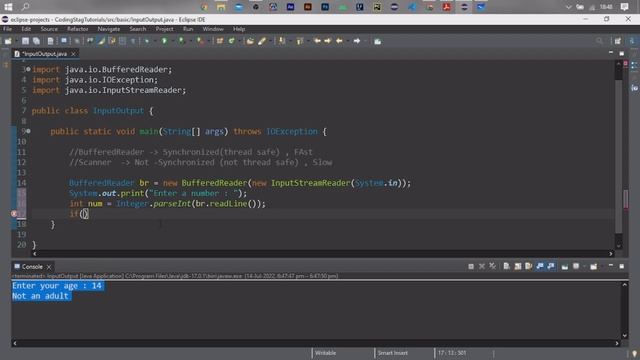Open Windows Start menu
640x360 pixels.
tap(8, 7)
